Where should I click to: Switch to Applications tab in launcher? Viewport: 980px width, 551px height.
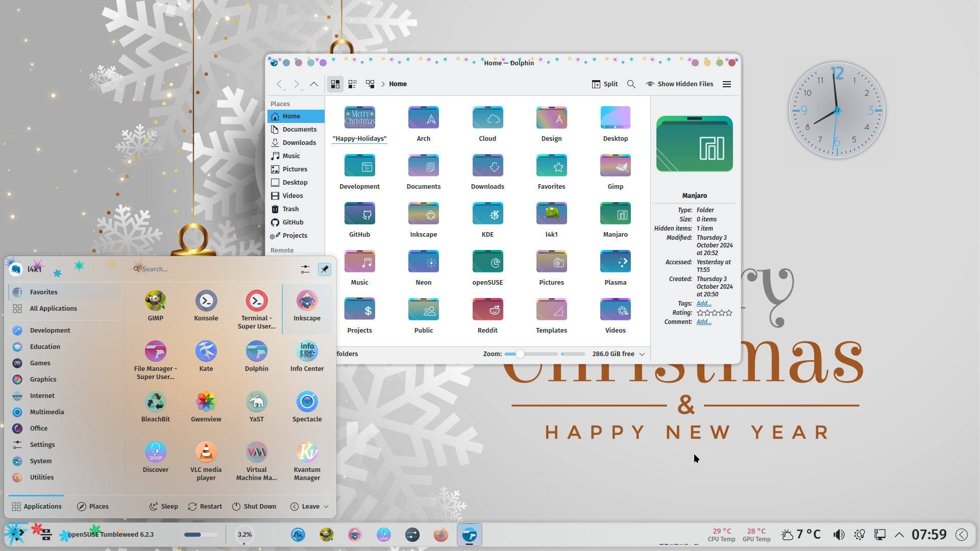click(x=36, y=507)
